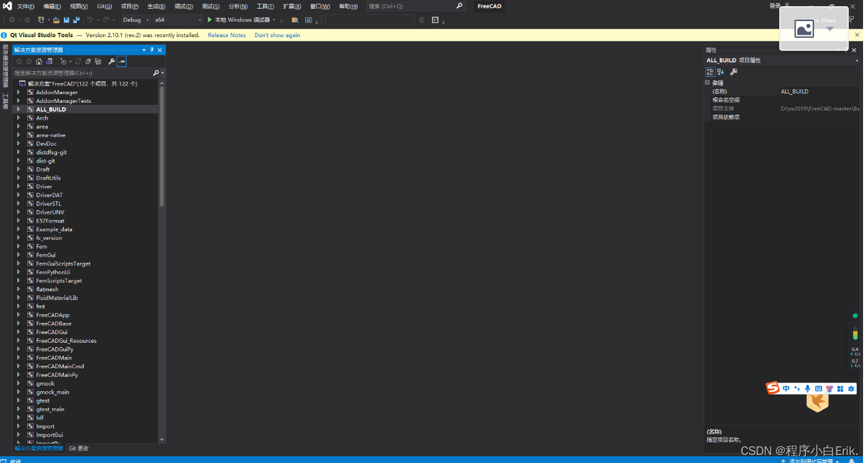Click the microphone icon on the IME bar
868x463 pixels.
click(808, 389)
